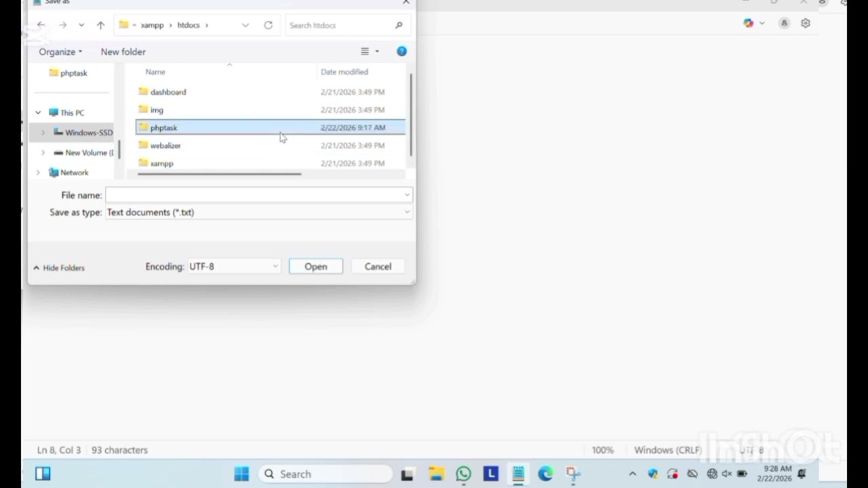The height and width of the screenshot is (488, 868).
Task: Refresh the htdocs folder view
Action: pos(268,25)
